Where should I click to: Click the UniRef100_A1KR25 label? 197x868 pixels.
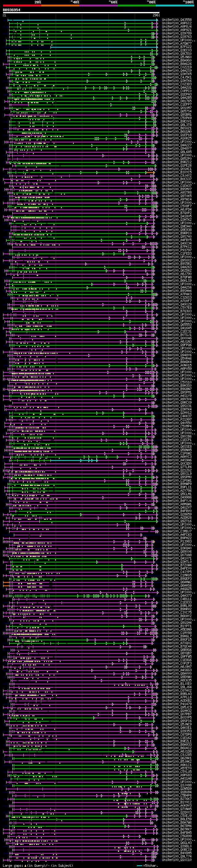click(176, 139)
